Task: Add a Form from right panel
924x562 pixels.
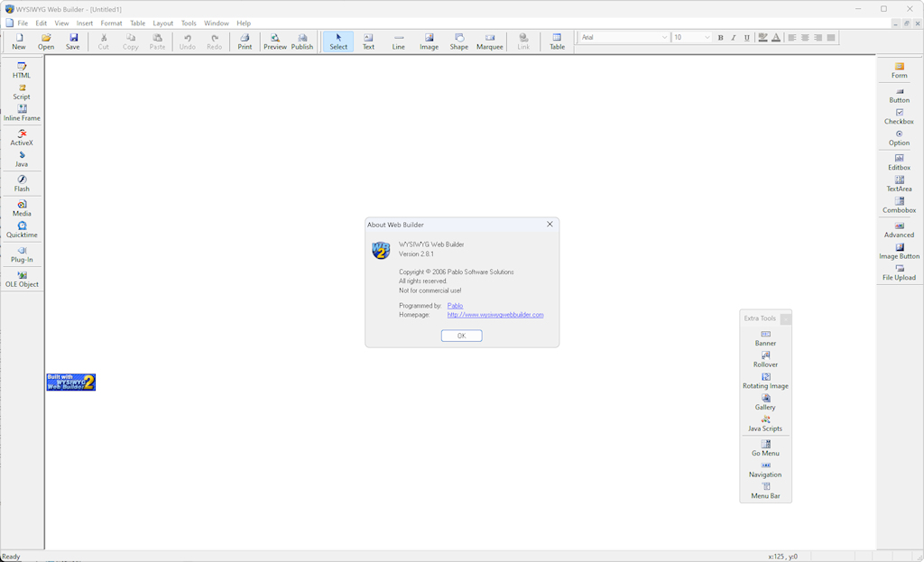Action: pos(900,70)
